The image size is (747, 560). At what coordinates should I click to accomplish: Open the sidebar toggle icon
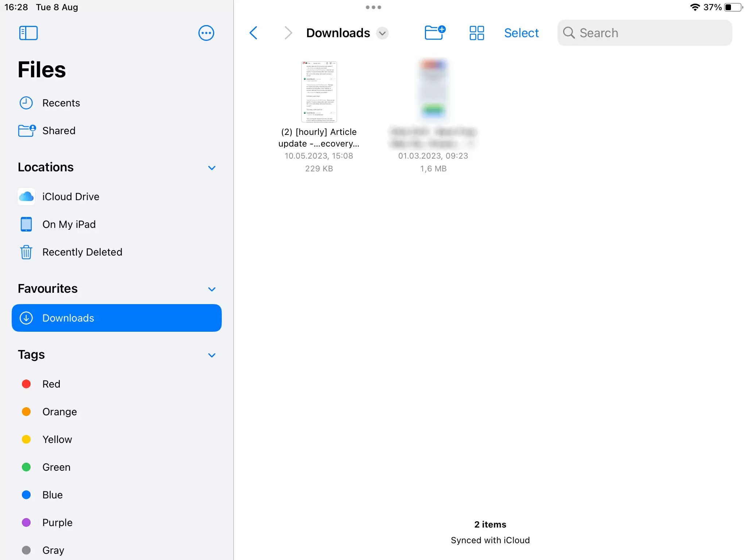pyautogui.click(x=28, y=33)
